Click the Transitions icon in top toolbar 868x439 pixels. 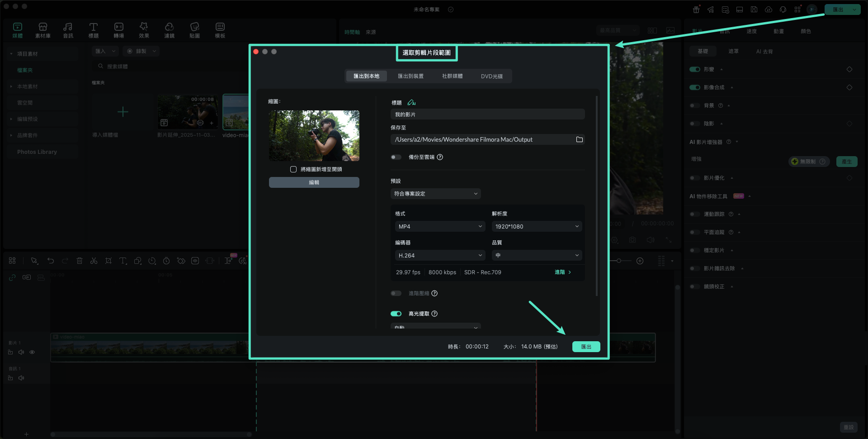[x=118, y=30]
